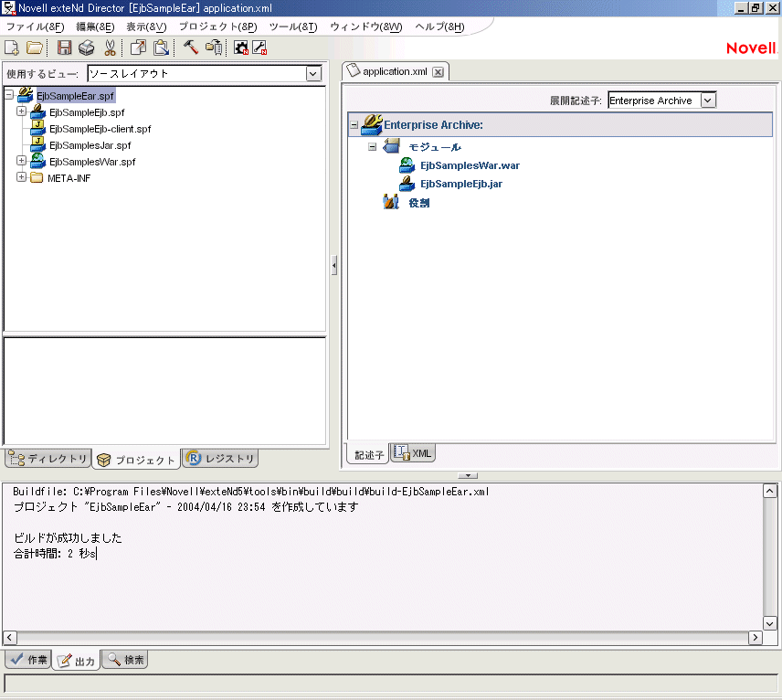This screenshot has width=782, height=700.
Task: Click the Print toolbar icon
Action: [x=87, y=48]
